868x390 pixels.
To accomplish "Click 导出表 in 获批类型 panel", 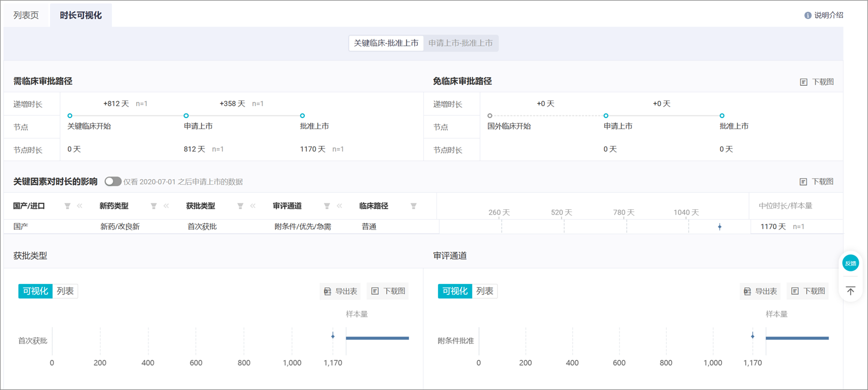I will (x=340, y=291).
